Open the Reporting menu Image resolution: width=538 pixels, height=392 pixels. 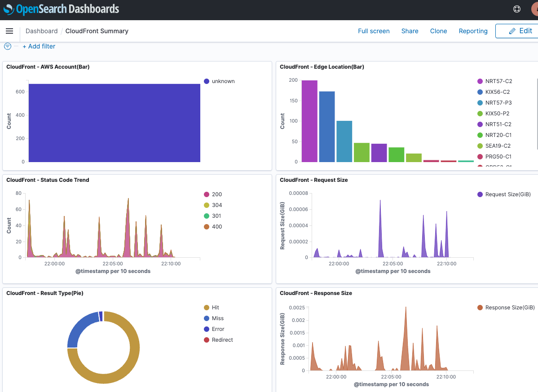point(473,31)
